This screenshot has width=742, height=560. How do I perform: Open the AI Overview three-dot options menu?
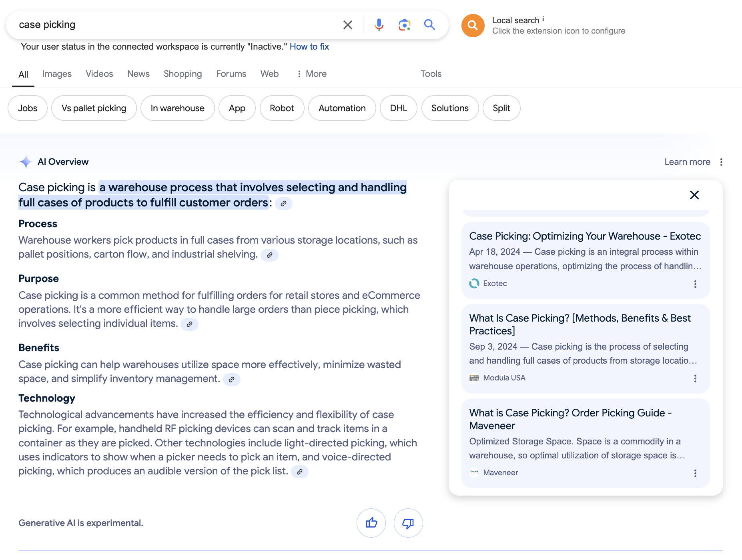pos(721,162)
